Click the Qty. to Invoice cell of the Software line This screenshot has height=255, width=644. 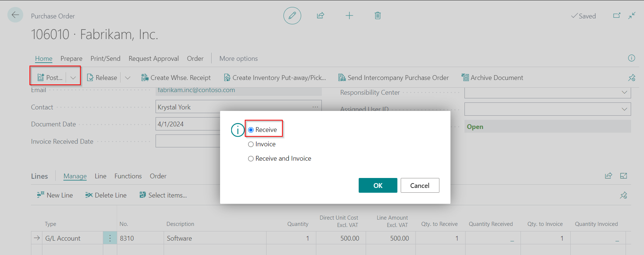coord(546,238)
